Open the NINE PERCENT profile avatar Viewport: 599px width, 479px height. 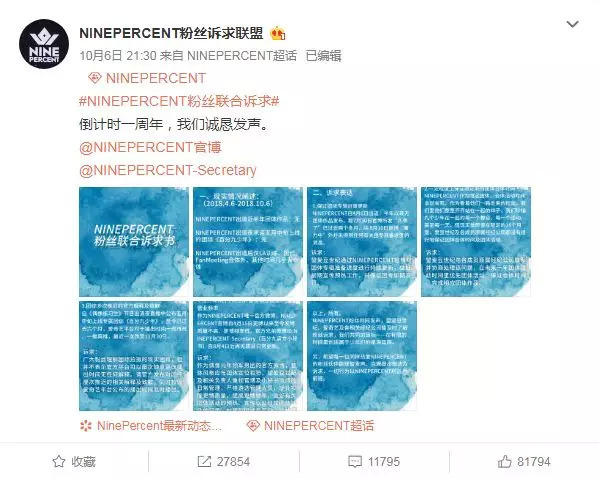coord(44,44)
